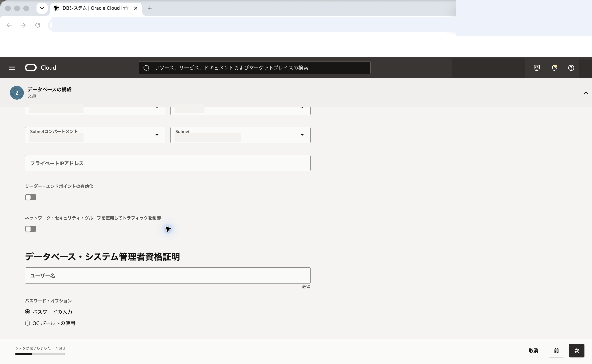Toggle リーダー・エンドポイントの有効化 switch
This screenshot has width=592, height=364.
point(31,197)
